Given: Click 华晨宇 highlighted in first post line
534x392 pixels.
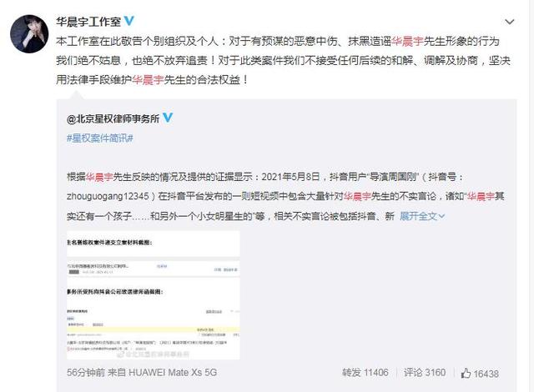Looking at the screenshot, I should point(407,42).
